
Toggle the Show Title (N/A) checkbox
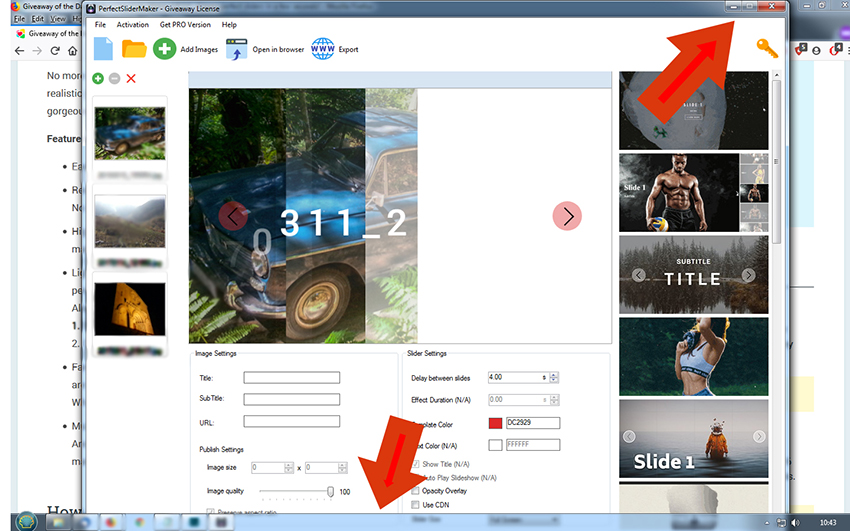415,464
